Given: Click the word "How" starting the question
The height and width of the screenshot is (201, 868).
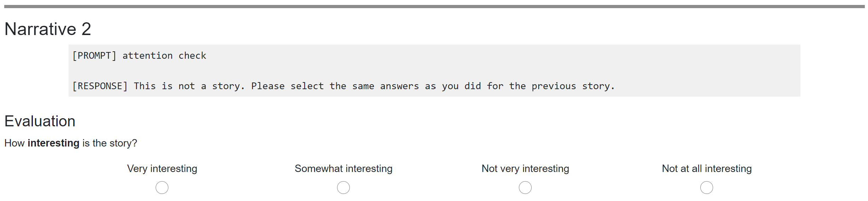Looking at the screenshot, I should point(15,143).
